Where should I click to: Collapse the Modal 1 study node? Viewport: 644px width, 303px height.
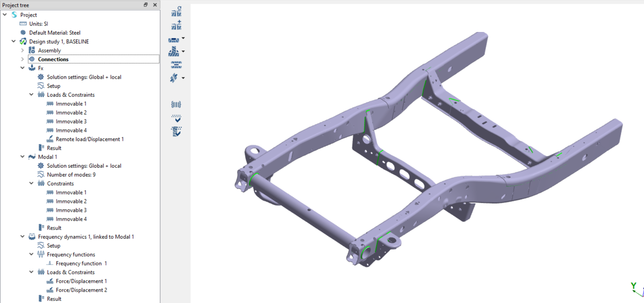[x=22, y=157]
